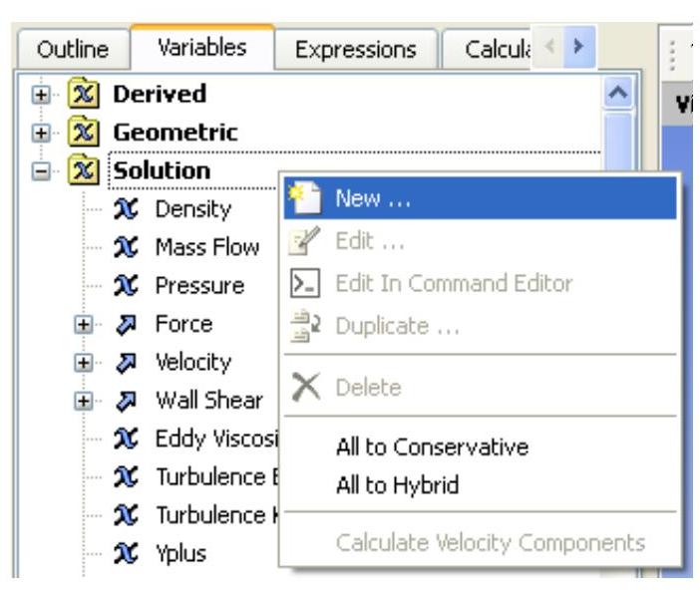Image resolution: width=700 pixels, height=595 pixels.
Task: Select the Mass Flow variable
Action: tap(205, 247)
